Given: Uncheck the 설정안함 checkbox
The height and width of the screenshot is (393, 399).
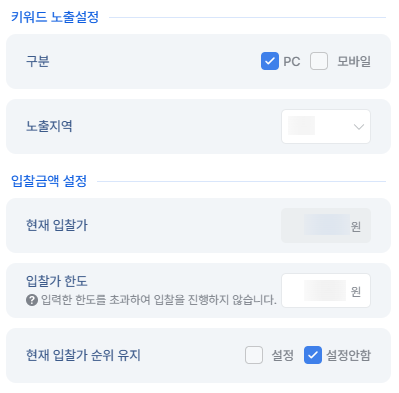Looking at the screenshot, I should (313, 355).
